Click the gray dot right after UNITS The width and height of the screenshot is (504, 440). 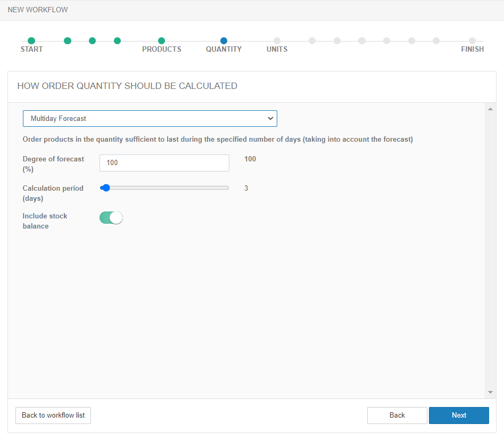tap(312, 41)
